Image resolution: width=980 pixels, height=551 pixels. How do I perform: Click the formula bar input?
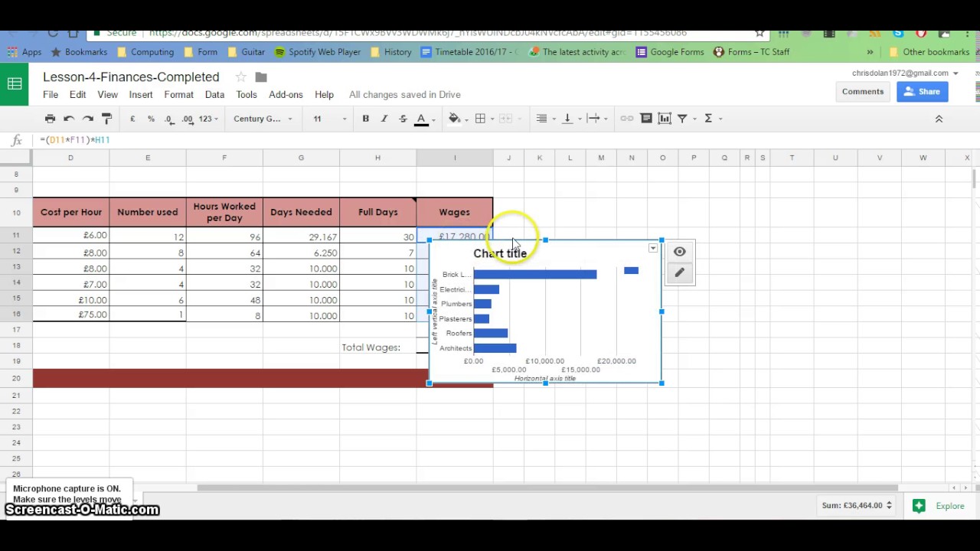(505, 140)
